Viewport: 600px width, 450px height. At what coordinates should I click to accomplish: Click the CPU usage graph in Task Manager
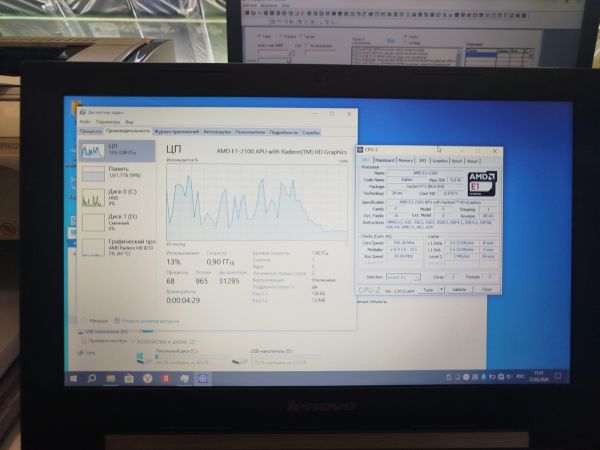pos(257,202)
